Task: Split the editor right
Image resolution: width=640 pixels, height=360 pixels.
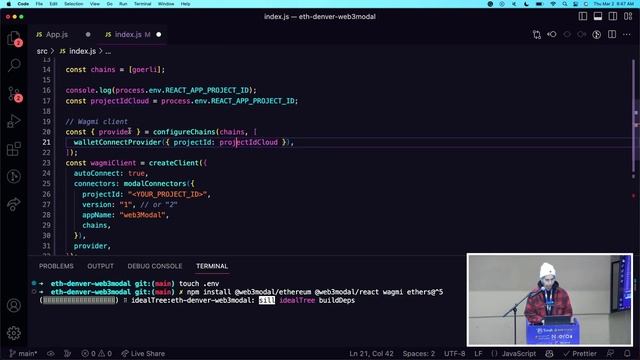Action: click(x=612, y=35)
